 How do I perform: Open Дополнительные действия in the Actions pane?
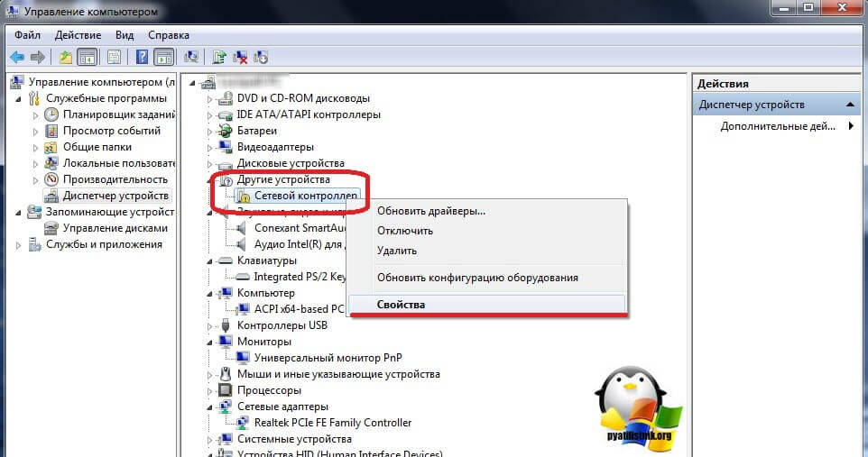(778, 126)
